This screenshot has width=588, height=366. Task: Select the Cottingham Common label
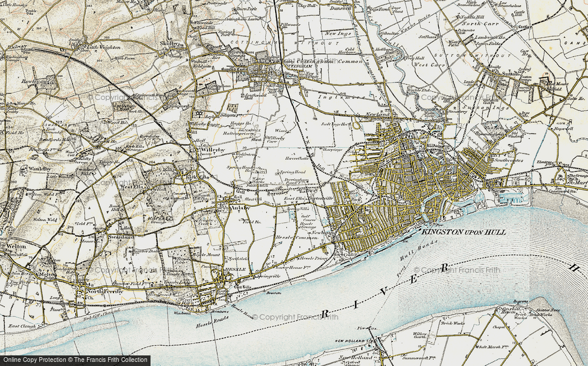[x=329, y=62]
